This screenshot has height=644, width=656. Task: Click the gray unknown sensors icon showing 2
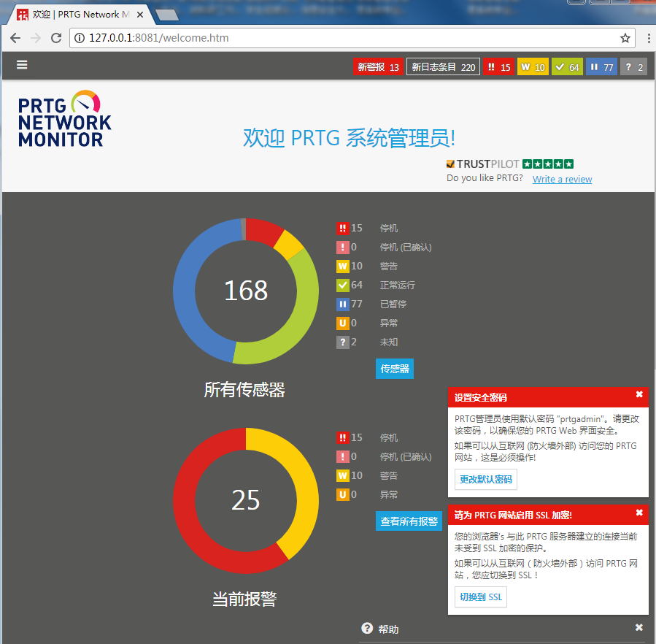pyautogui.click(x=633, y=66)
